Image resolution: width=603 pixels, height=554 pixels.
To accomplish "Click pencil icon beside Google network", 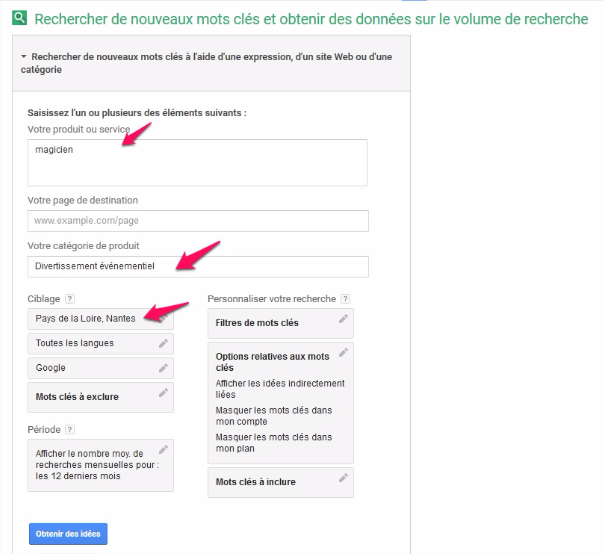I will pos(163,368).
